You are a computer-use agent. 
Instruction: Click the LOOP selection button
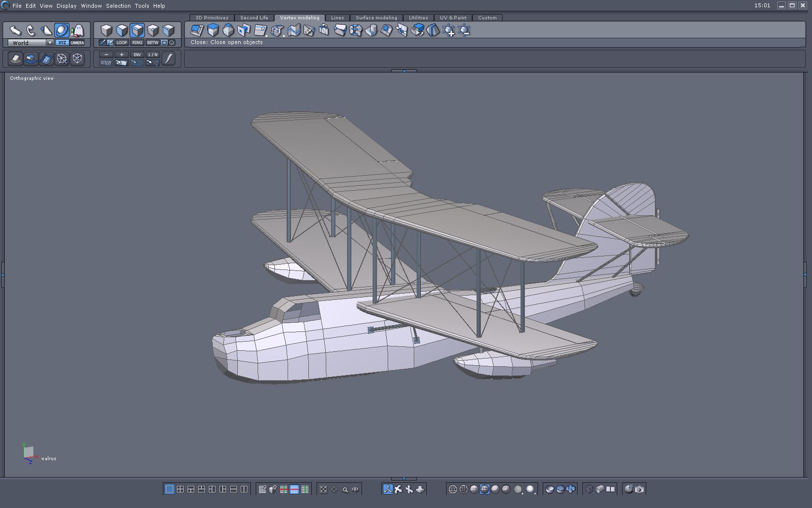click(x=122, y=43)
